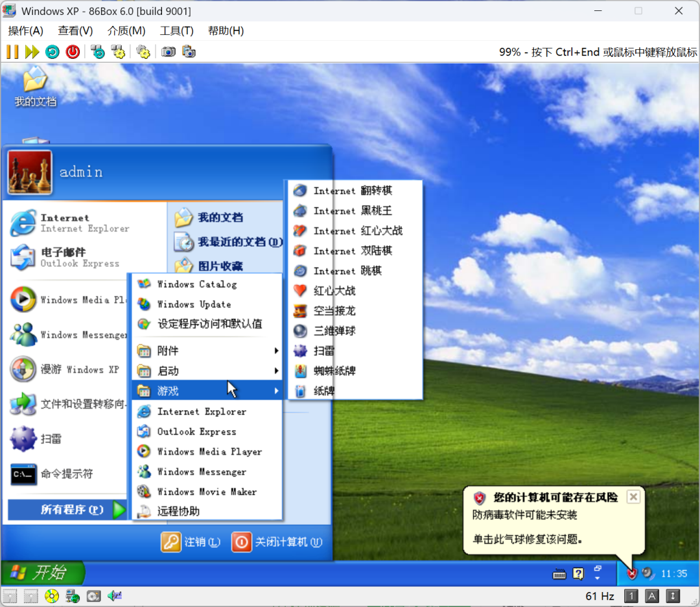The height and width of the screenshot is (607, 700).
Task: Open 空当接龙 game
Action: pyautogui.click(x=355, y=311)
